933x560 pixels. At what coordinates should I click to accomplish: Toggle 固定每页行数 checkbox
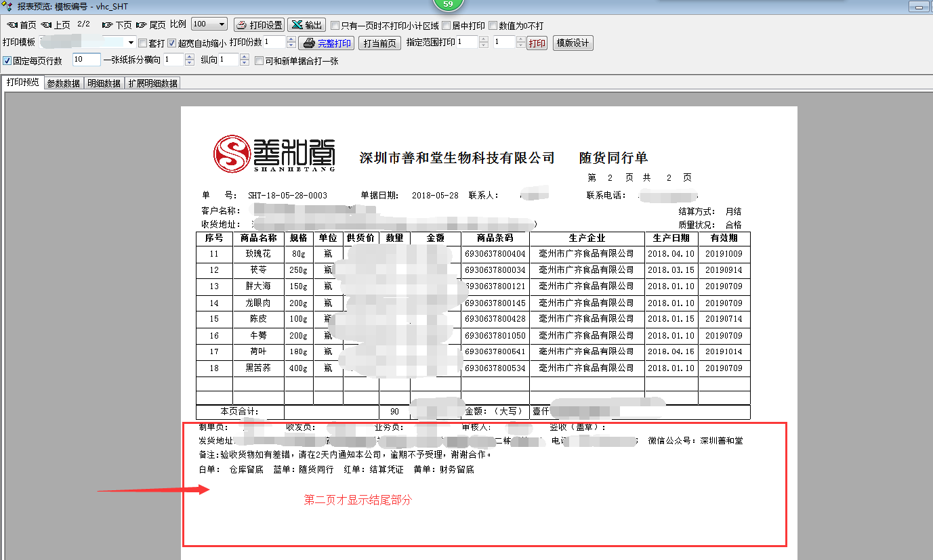7,61
